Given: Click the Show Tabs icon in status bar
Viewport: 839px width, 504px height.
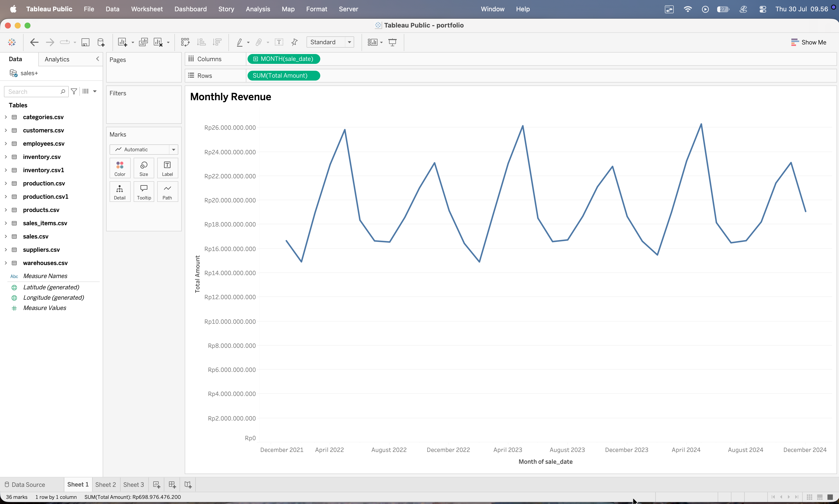Looking at the screenshot, I should 830,497.
